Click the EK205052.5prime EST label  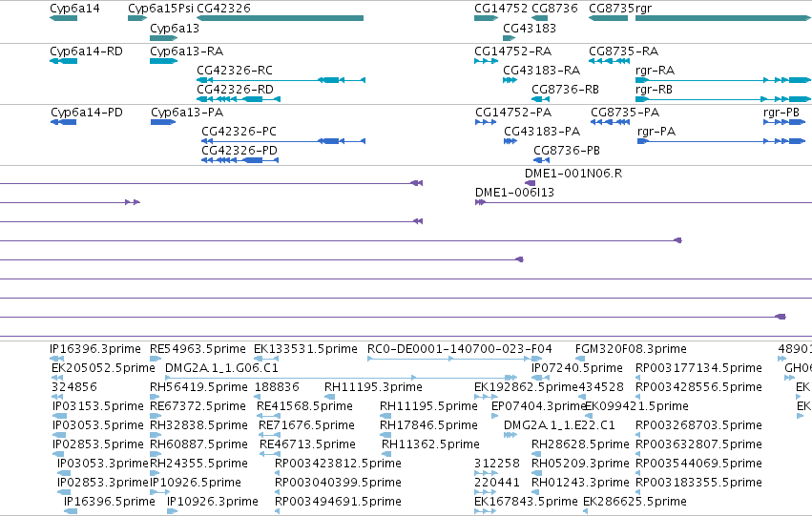103,367
